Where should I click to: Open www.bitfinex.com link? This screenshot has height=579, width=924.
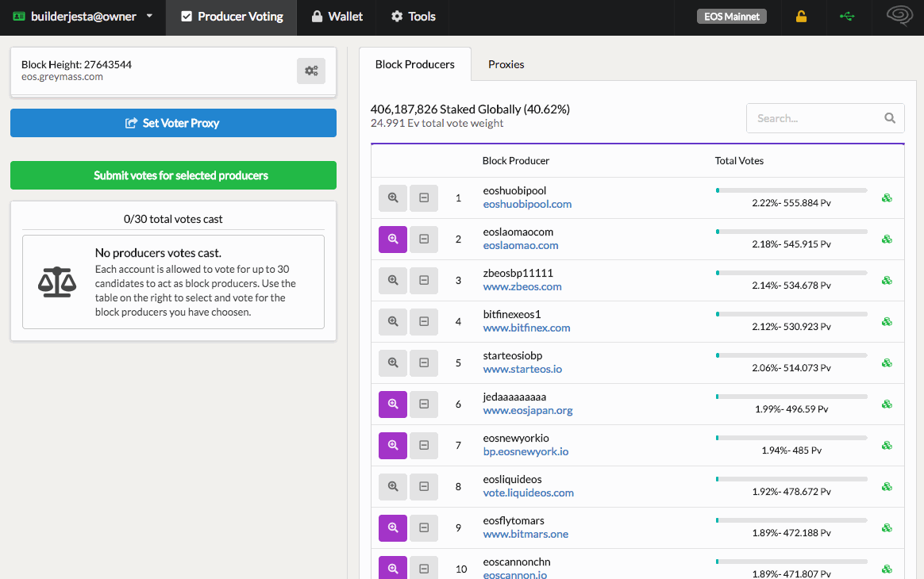click(x=526, y=328)
